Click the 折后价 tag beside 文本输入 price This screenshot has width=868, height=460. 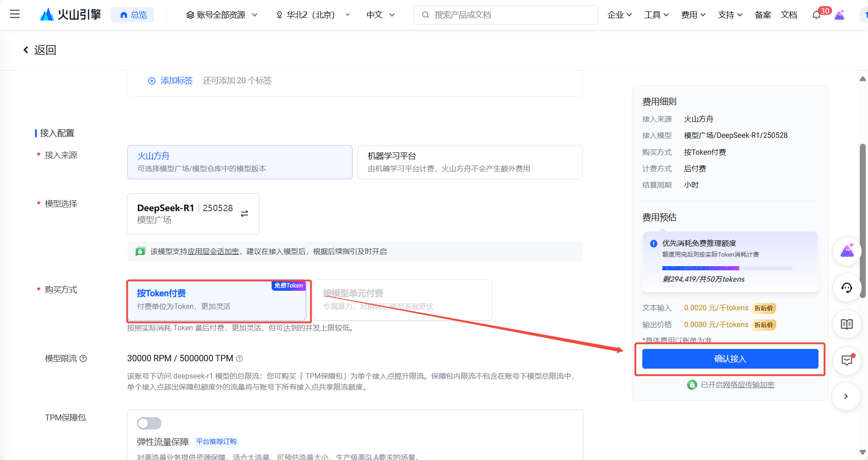[764, 308]
